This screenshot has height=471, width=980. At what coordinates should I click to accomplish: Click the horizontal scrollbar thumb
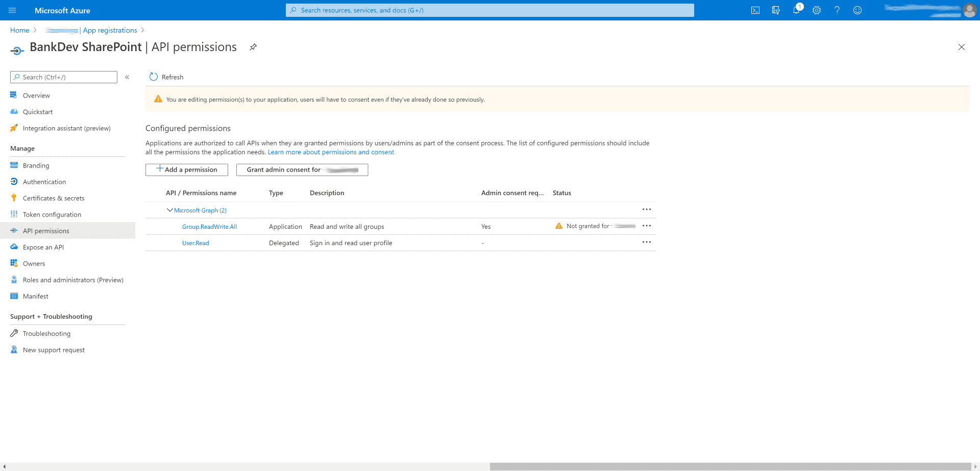[730, 466]
